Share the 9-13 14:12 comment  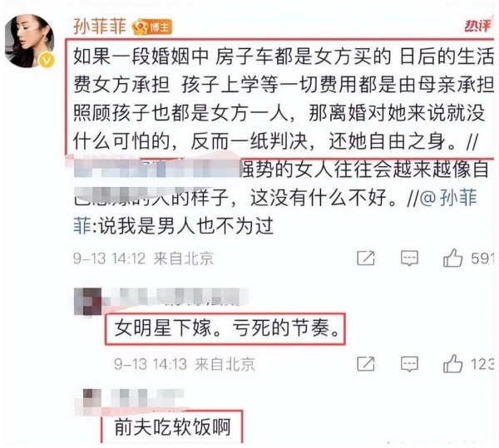point(366,258)
